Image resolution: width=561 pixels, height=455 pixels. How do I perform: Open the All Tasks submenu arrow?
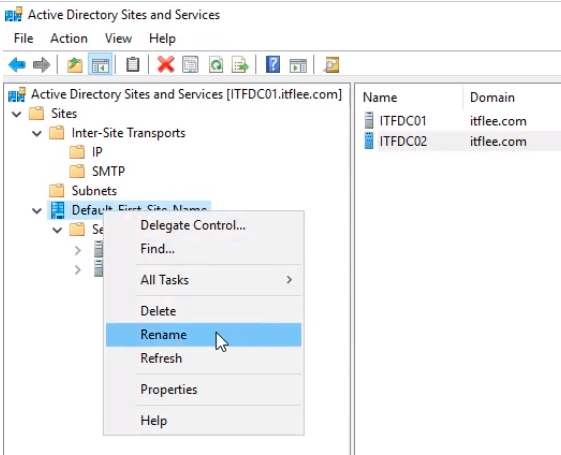click(x=289, y=280)
